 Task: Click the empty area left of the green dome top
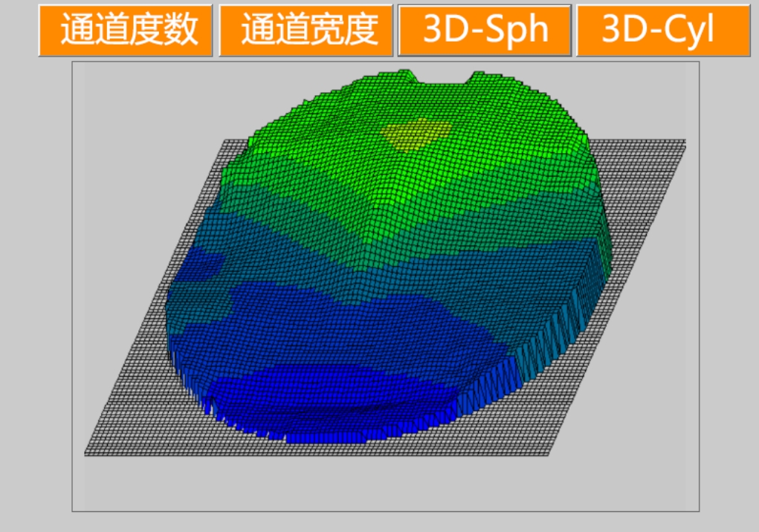[149, 104]
